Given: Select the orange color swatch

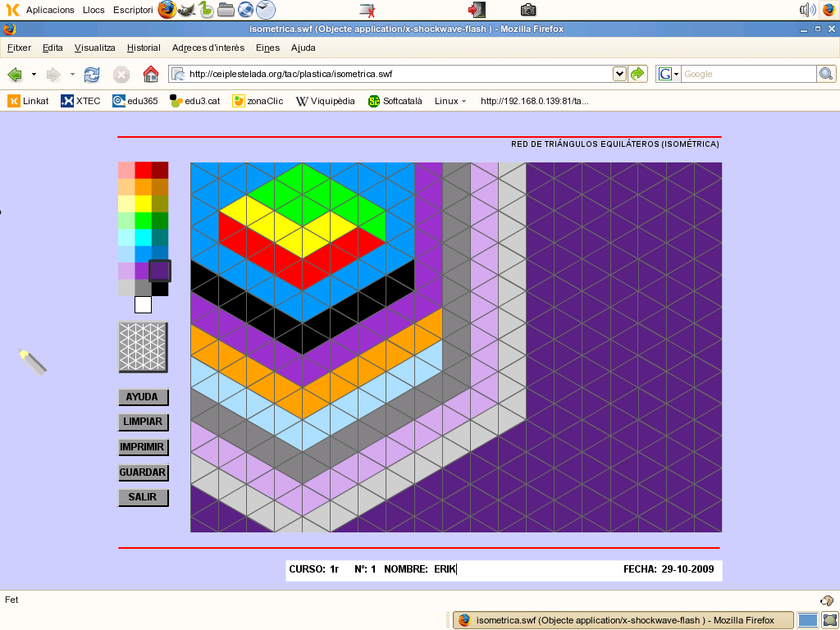Looking at the screenshot, I should pos(143,187).
